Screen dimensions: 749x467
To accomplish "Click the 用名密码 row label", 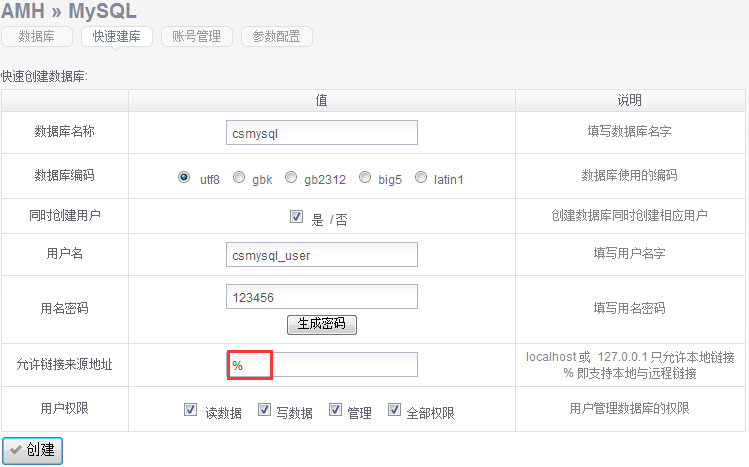I will point(64,308).
